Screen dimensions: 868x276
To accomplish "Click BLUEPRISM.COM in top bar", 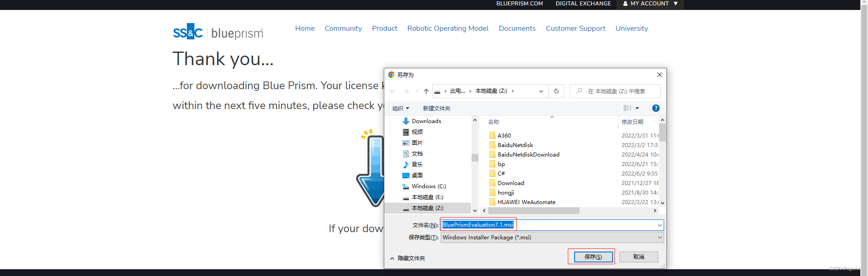I will pos(519,4).
